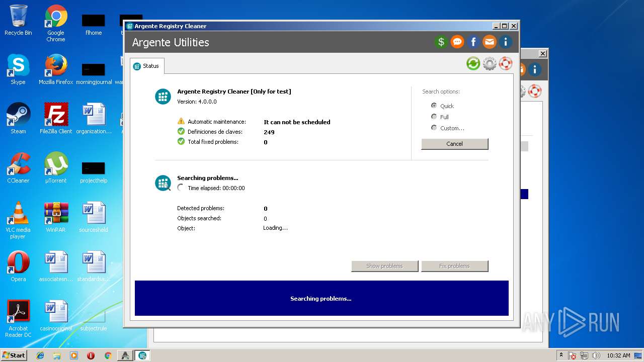This screenshot has width=644, height=362.
Task: Click the Definiciones de claves value 249
Action: [269, 132]
